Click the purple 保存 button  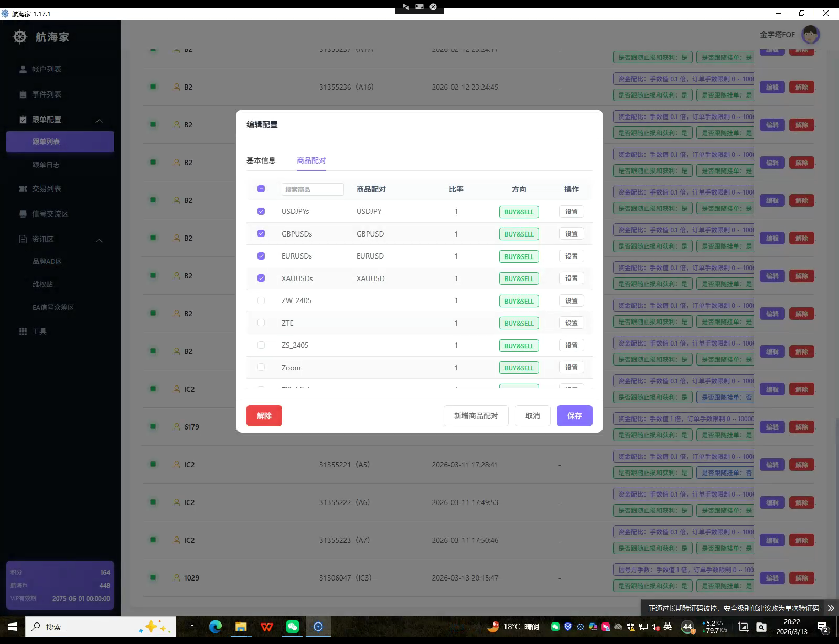coord(574,416)
